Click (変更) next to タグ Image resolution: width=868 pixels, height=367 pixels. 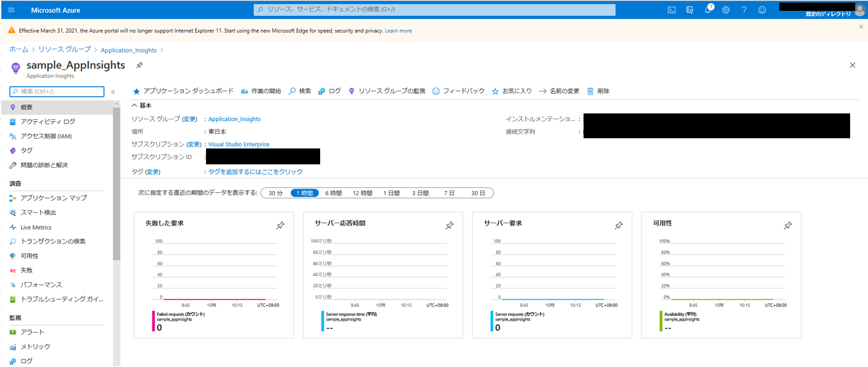153,172
